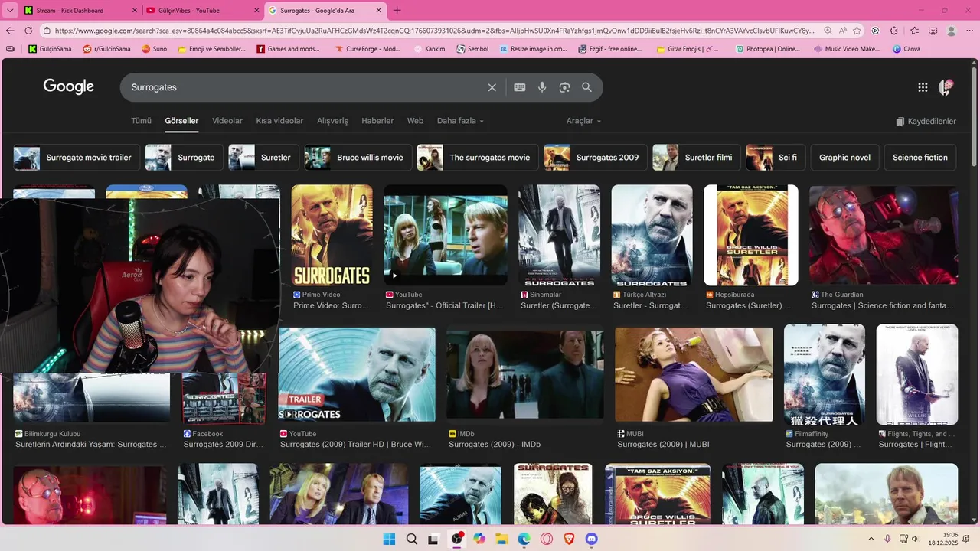Expand the Araçlar tools dropdown
Viewport: 980px width, 551px height.
(583, 121)
